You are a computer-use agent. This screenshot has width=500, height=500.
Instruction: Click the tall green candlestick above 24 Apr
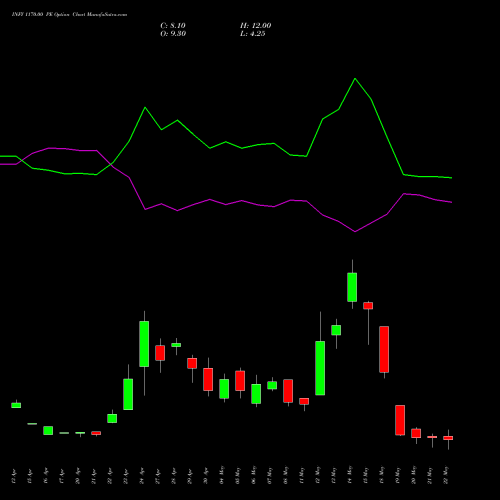144,344
